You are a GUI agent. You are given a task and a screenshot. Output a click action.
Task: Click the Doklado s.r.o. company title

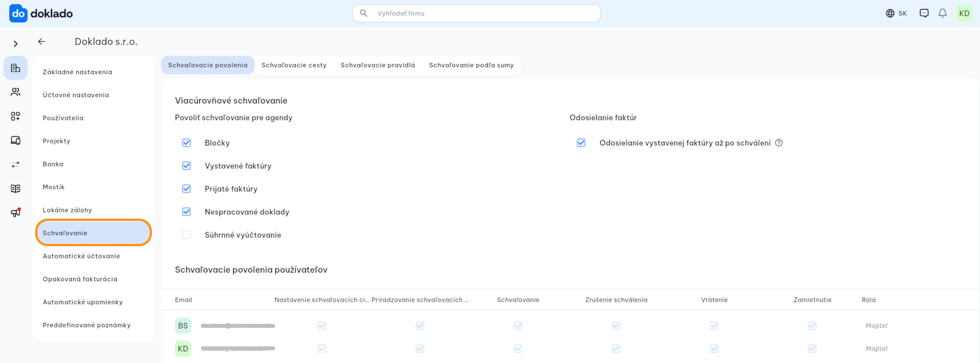[106, 41]
